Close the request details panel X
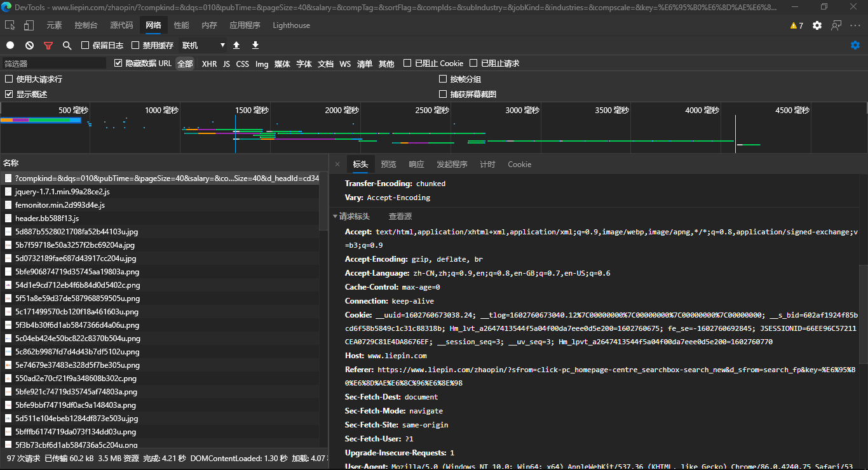Viewport: 868px width, 470px height. tap(337, 164)
